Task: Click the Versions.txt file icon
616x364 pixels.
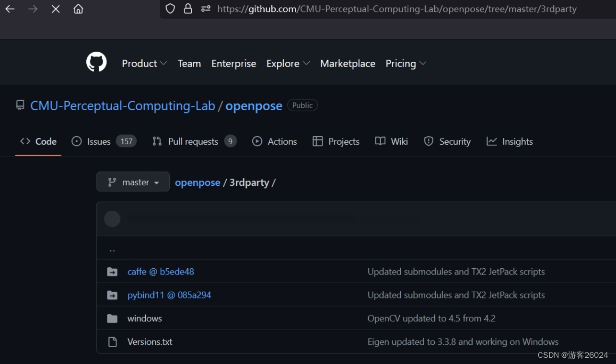Action: [x=112, y=342]
